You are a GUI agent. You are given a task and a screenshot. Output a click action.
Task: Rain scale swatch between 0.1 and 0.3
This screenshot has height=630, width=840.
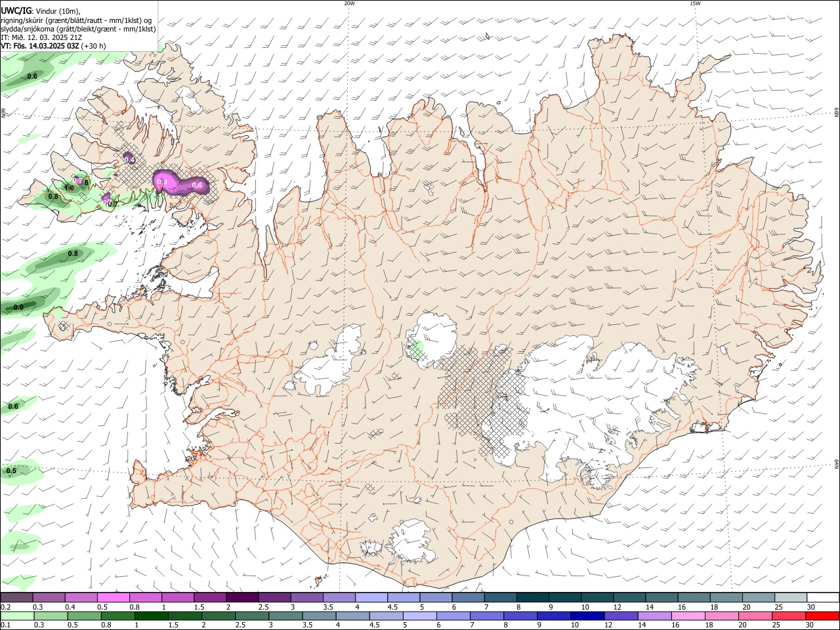16,616
